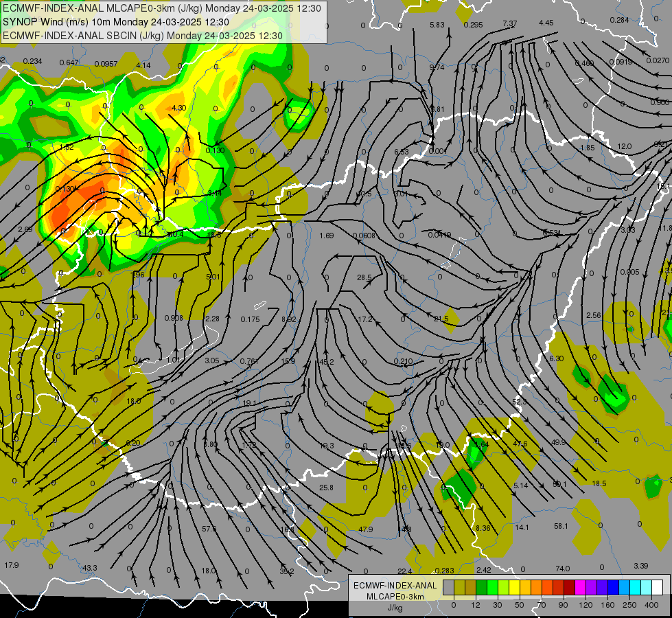This screenshot has height=618, width=672.
Task: Click the legend tick label '50'
Action: point(520,605)
